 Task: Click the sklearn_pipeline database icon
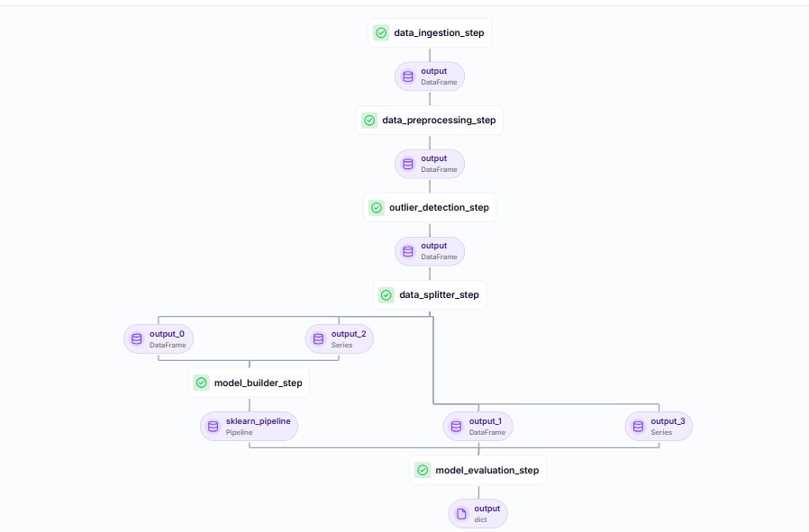tap(214, 427)
